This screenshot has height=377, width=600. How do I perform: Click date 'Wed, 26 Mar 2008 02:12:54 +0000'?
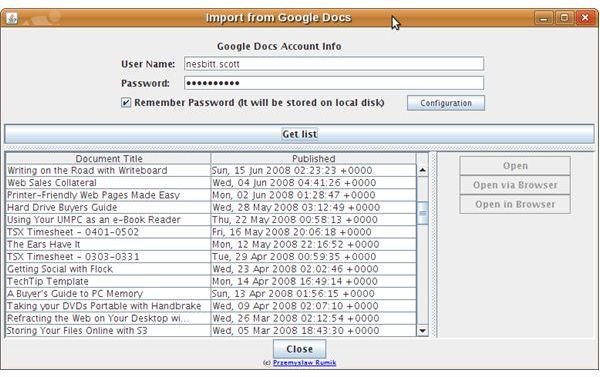coord(313,318)
